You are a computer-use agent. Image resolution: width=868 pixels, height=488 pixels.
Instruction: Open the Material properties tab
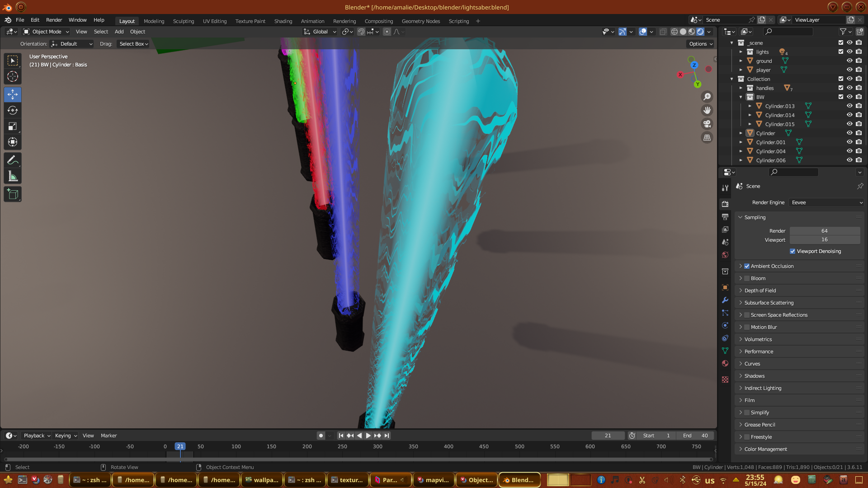pos(725,363)
